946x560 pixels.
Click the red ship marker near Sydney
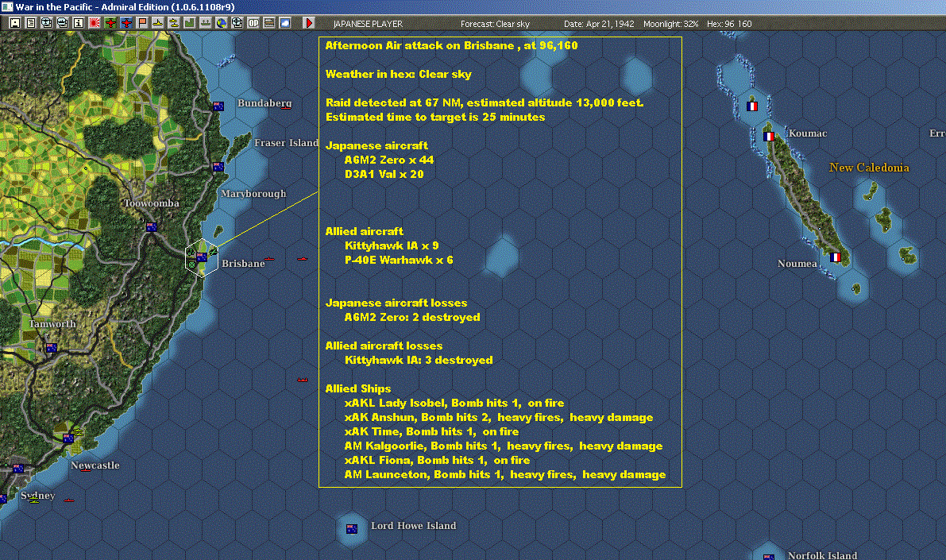coord(69,500)
